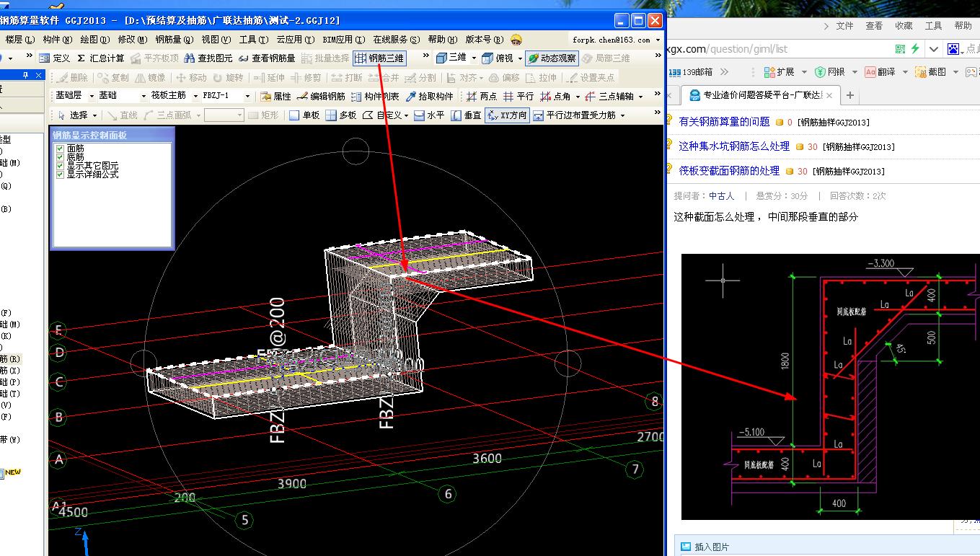Disable 显示详细公式 checkbox

click(x=60, y=175)
